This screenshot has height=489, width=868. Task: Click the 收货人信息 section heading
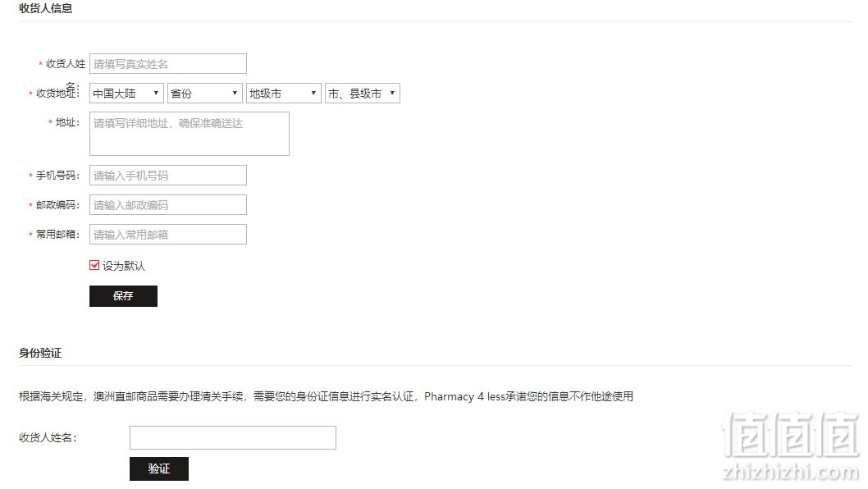coord(45,8)
